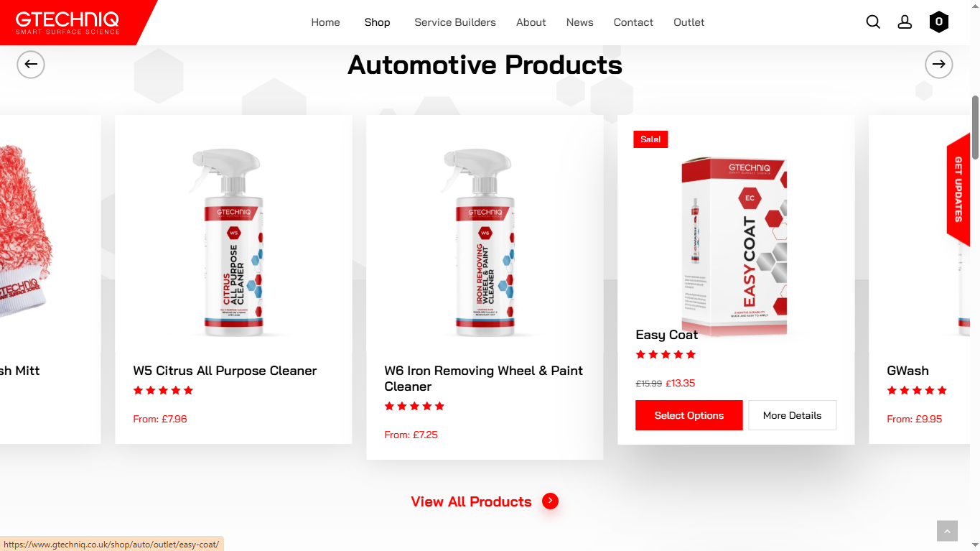Screen dimensions: 980x551
Task: Click the Easy Coat product box image
Action: 734,246
